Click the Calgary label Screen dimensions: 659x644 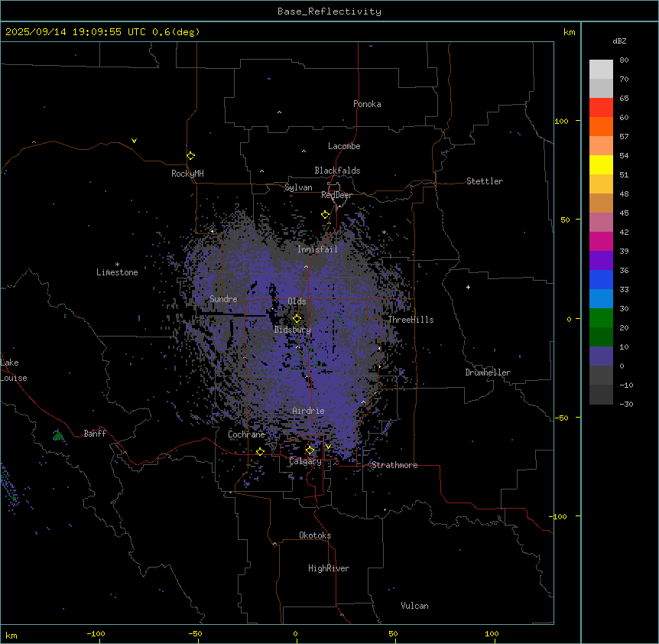[305, 461]
